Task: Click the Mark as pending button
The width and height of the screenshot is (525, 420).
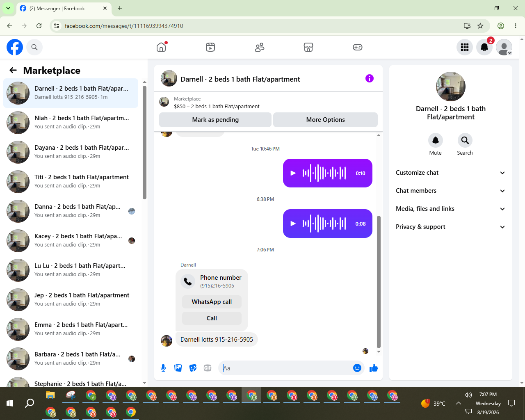Action: point(215,120)
